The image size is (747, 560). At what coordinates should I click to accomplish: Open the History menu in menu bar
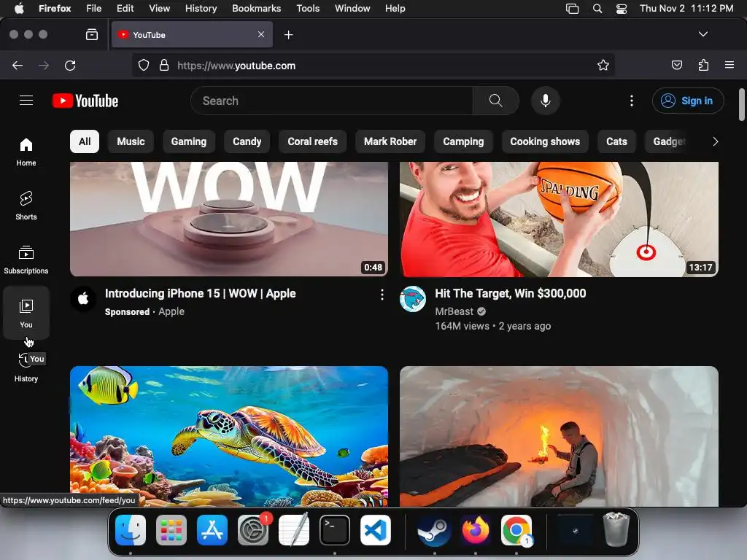point(201,8)
